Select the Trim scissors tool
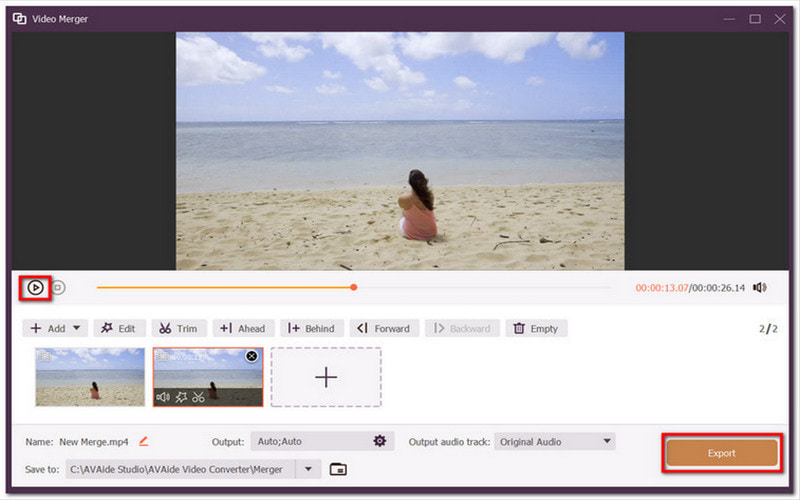Image resolution: width=800 pixels, height=500 pixels. click(179, 328)
